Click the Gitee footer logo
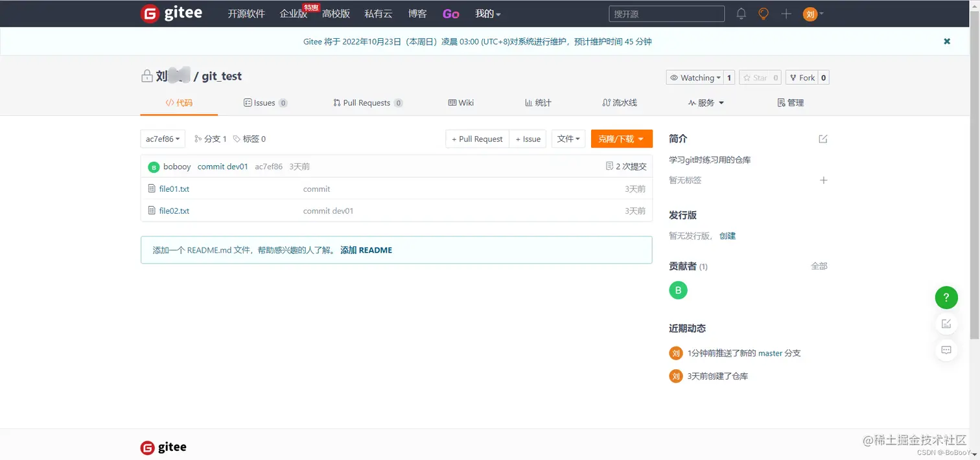Screen dimensions: 980x460 (x=163, y=448)
